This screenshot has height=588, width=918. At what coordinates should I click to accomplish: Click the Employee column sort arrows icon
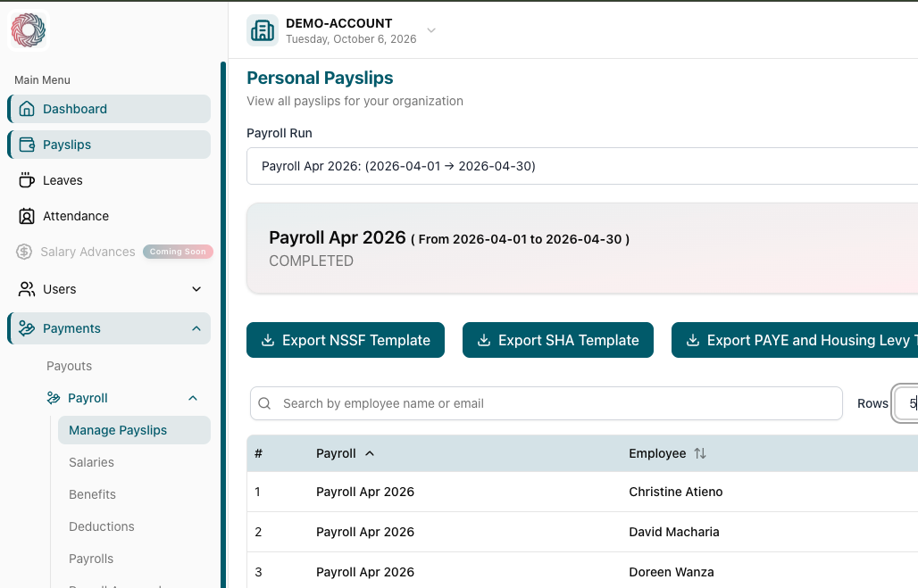click(700, 453)
